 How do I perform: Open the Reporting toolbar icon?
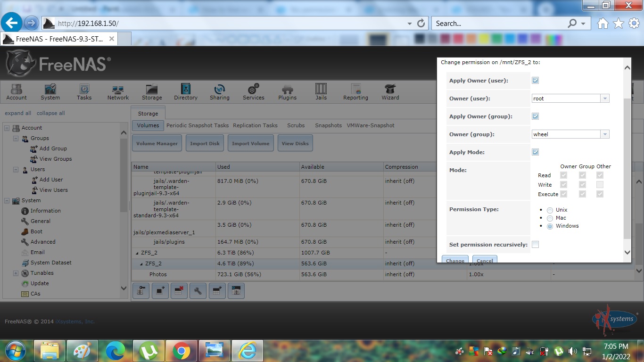coord(355,92)
